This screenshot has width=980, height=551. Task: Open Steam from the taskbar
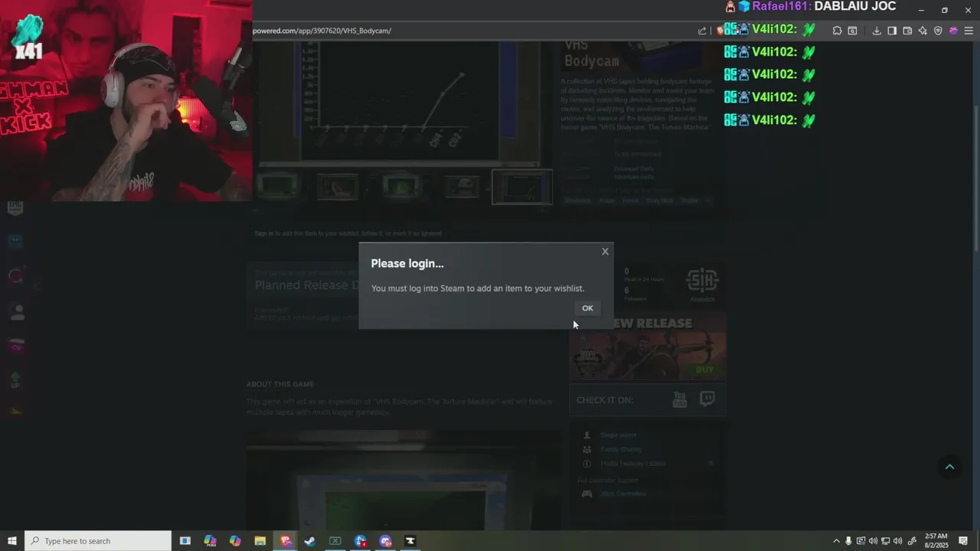click(310, 541)
